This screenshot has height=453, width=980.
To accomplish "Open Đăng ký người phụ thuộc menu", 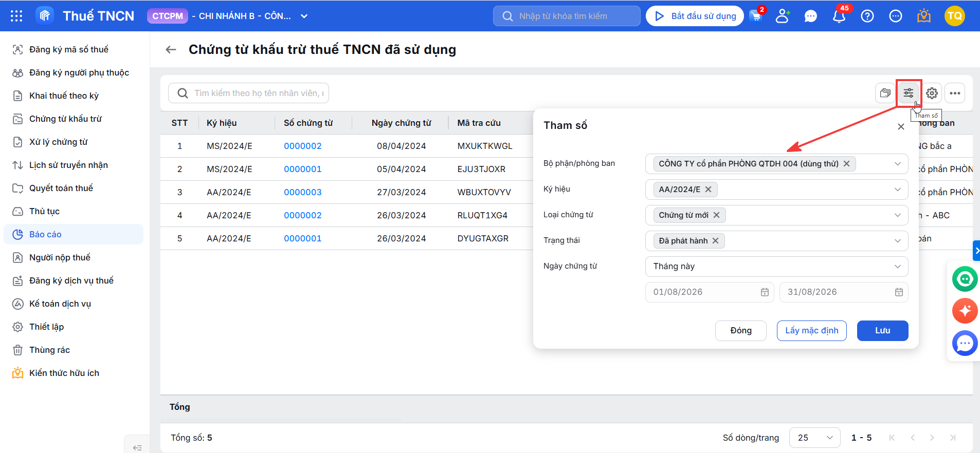I will pos(74,72).
